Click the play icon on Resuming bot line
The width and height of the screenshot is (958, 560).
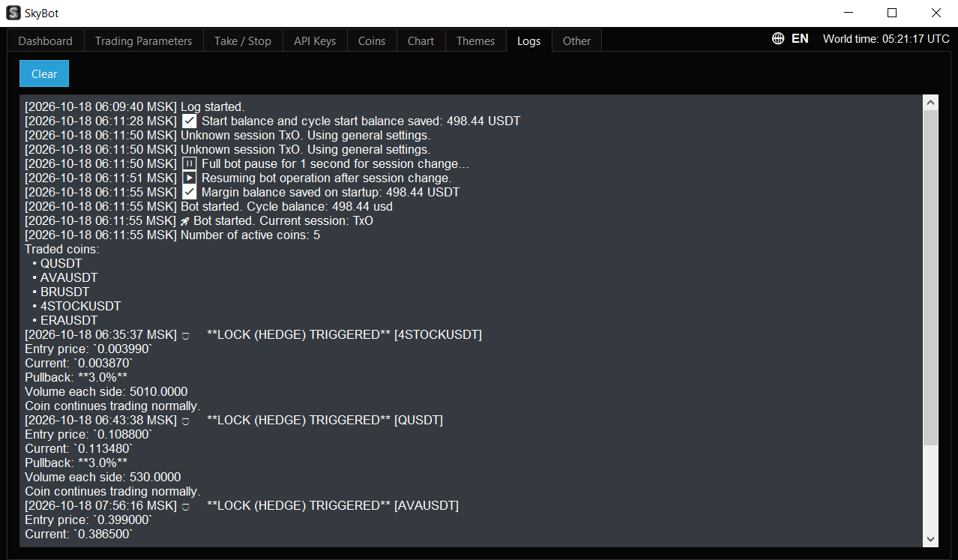[190, 178]
